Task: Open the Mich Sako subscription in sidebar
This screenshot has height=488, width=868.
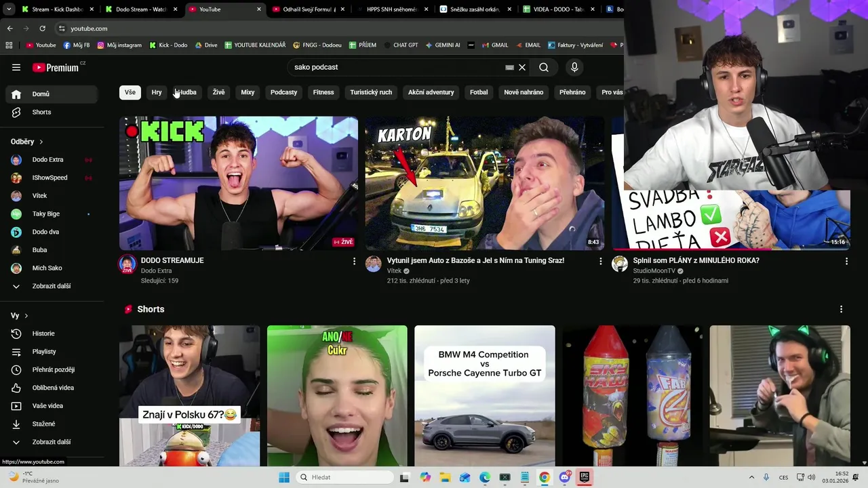Action: 52,268
